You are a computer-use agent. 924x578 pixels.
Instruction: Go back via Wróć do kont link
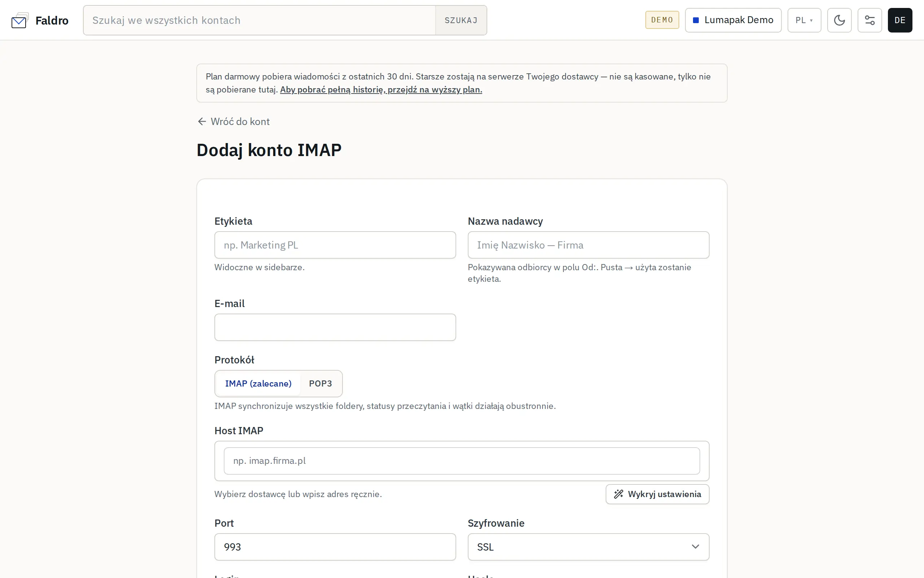coord(234,122)
